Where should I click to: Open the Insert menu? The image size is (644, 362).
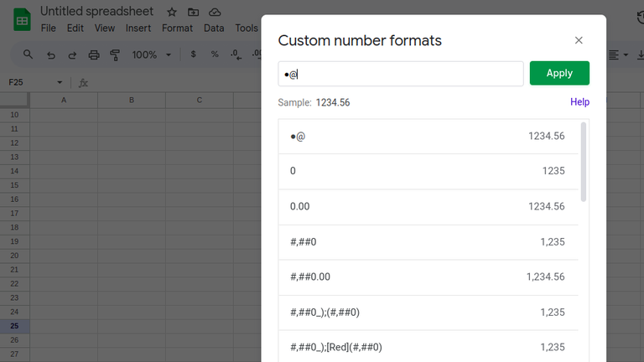138,28
